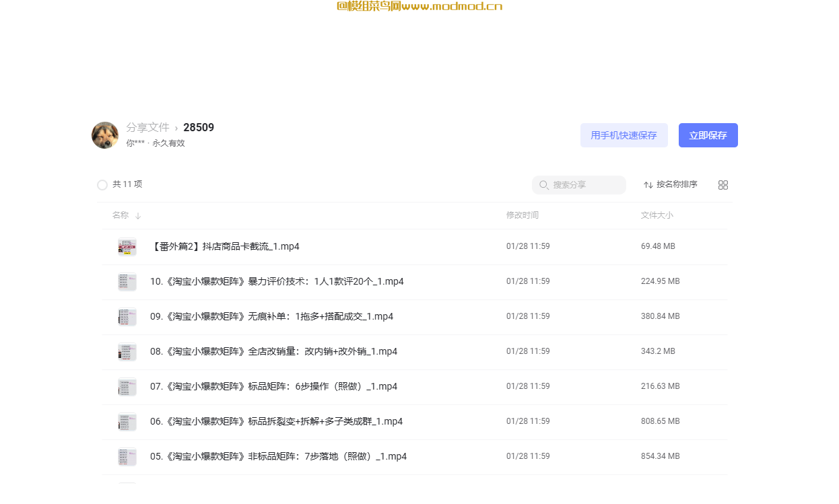
Task: Click thumbnail of video 06 标品拆裂变
Action: 127,422
